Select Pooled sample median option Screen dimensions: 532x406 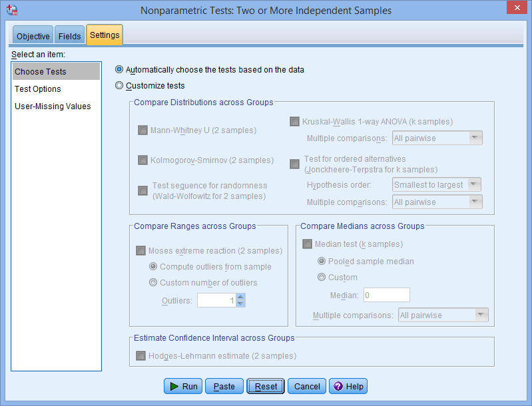click(x=322, y=261)
